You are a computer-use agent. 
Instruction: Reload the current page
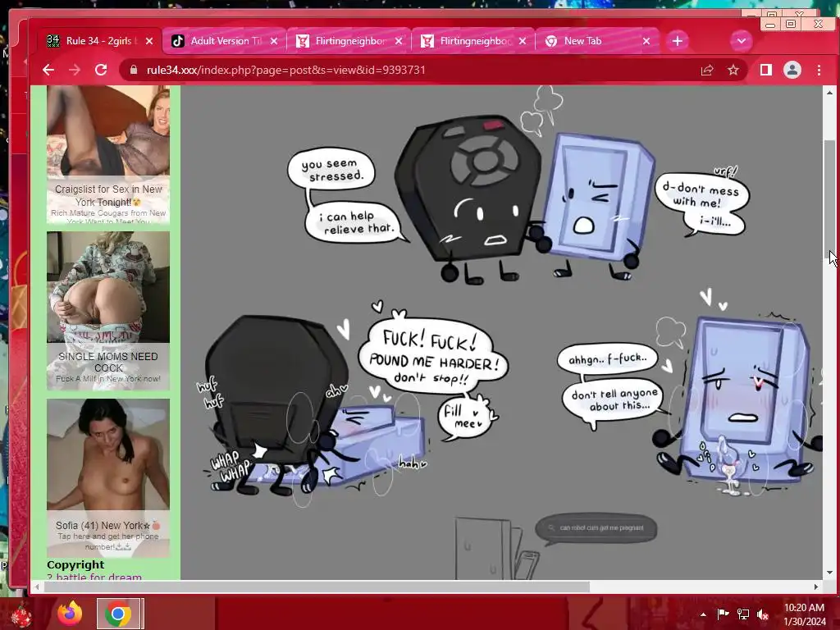101,70
